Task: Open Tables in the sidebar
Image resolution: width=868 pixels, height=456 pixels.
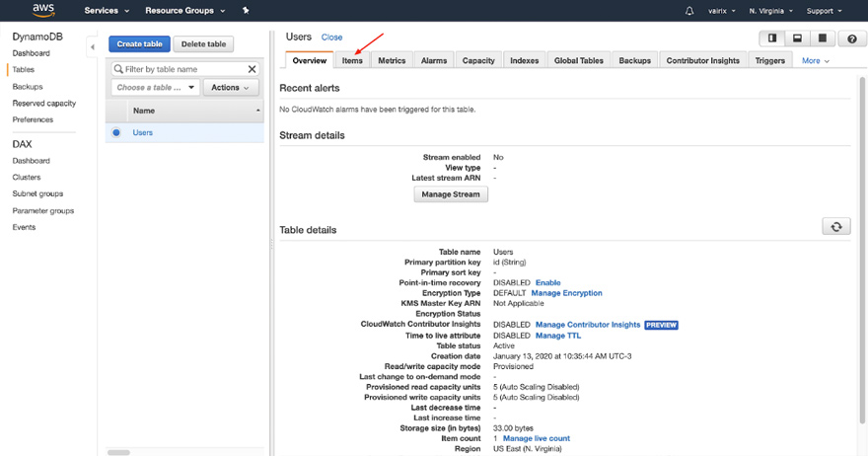Action: click(24, 69)
